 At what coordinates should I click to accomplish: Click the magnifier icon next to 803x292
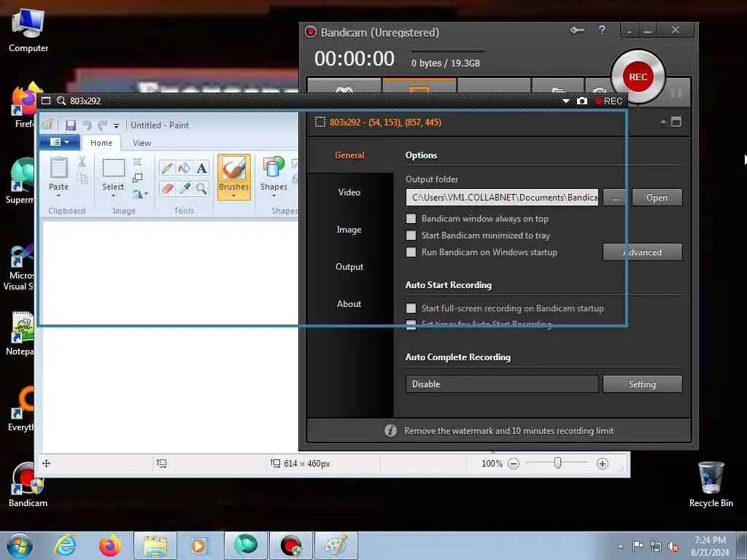tap(61, 101)
